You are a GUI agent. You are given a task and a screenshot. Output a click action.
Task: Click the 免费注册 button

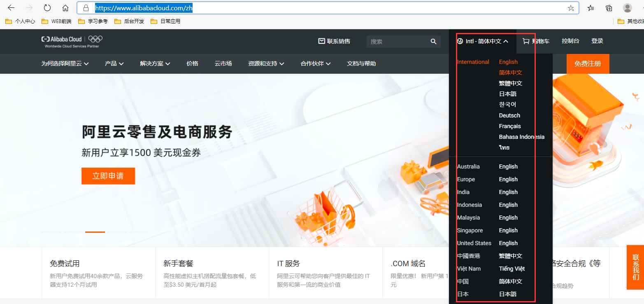(x=588, y=64)
